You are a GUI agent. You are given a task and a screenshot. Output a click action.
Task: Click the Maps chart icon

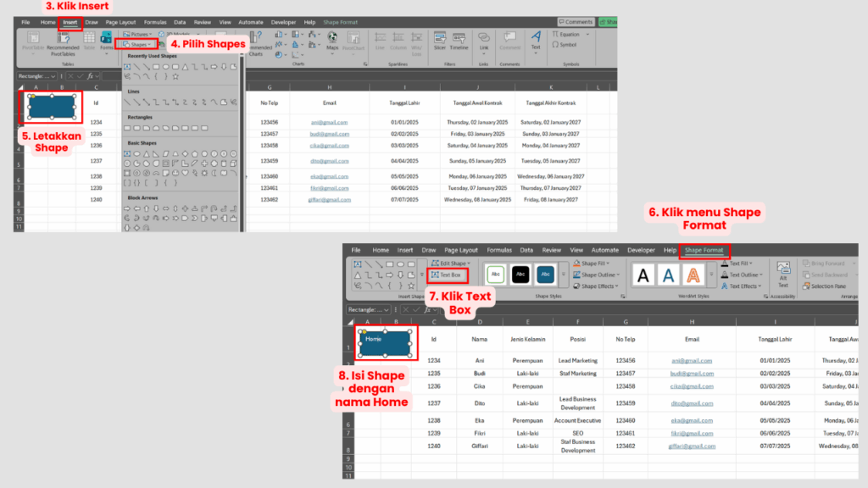coord(333,42)
